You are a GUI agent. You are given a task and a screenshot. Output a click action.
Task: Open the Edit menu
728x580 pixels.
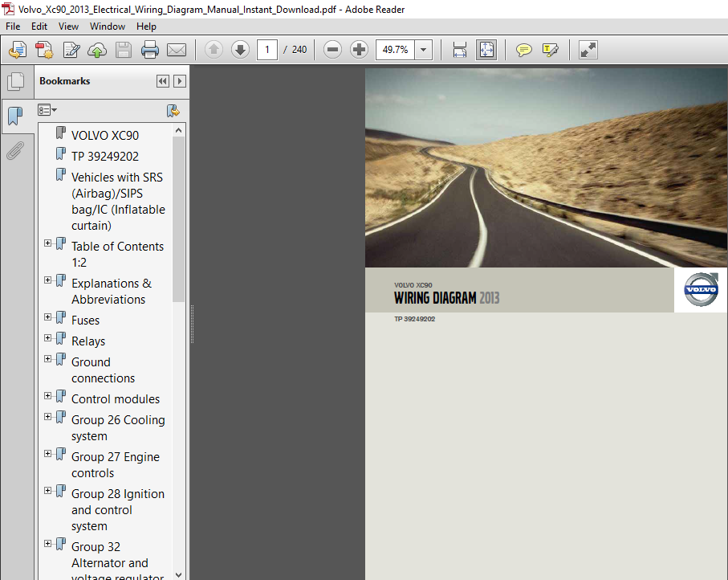pyautogui.click(x=39, y=27)
